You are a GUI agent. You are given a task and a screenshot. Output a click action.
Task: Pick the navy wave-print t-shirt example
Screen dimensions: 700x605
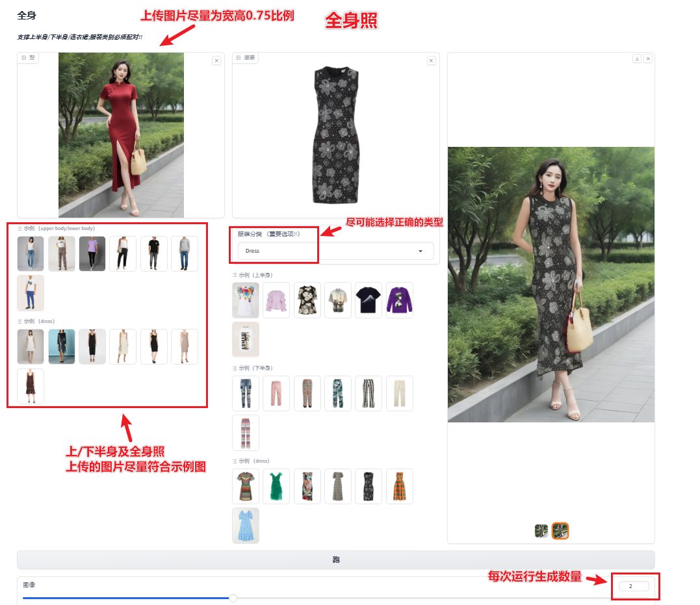coord(369,300)
